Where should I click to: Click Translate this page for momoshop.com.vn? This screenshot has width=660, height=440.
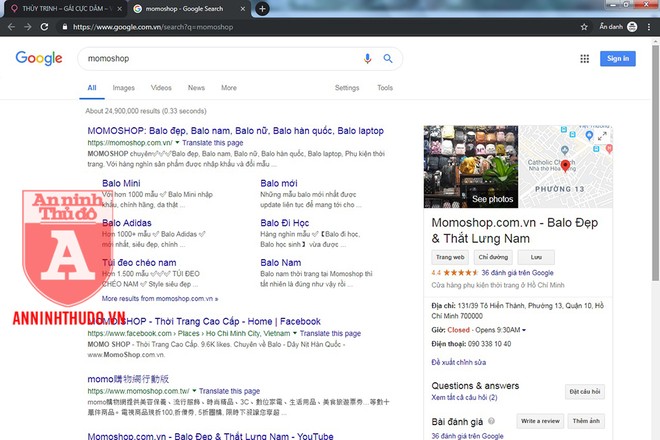point(213,143)
